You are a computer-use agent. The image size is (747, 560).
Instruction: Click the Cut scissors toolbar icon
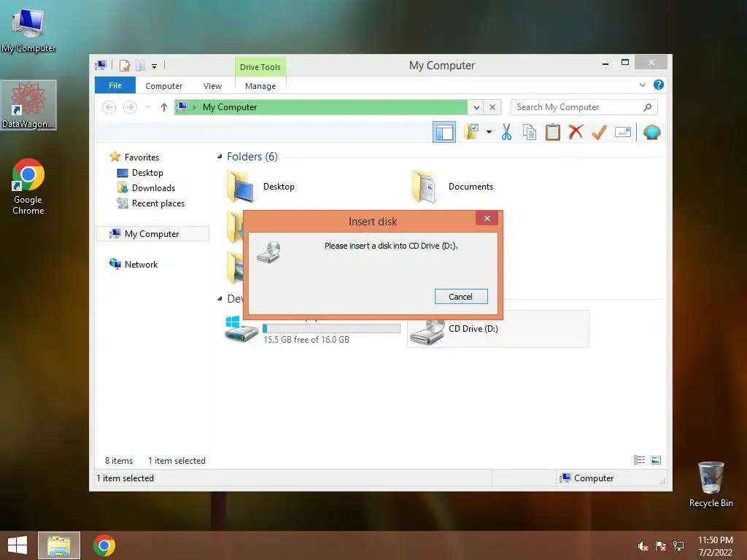pos(506,132)
